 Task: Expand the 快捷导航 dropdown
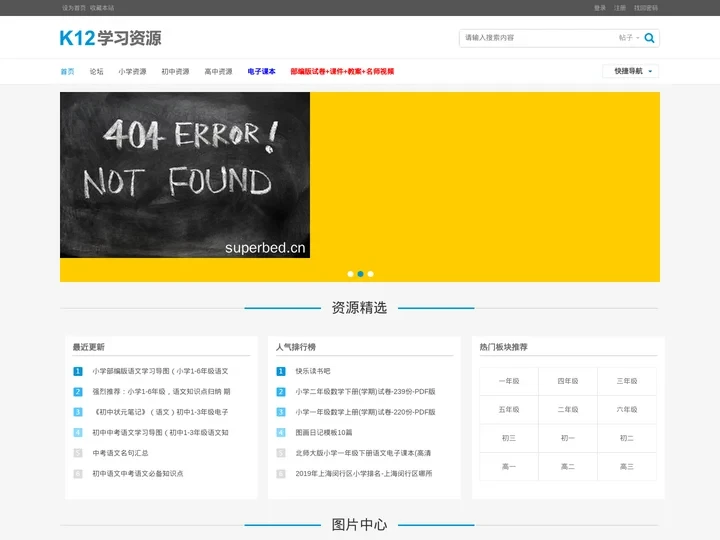(630, 71)
